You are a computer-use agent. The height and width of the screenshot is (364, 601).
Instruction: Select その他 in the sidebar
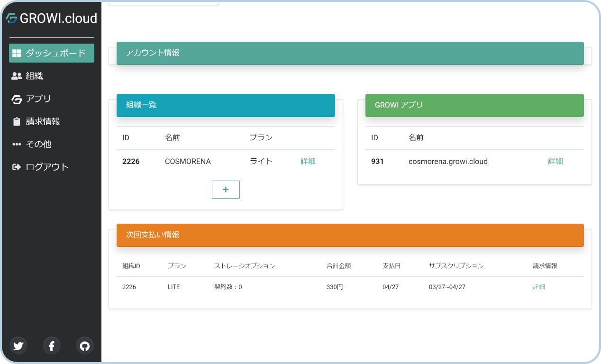click(52, 144)
